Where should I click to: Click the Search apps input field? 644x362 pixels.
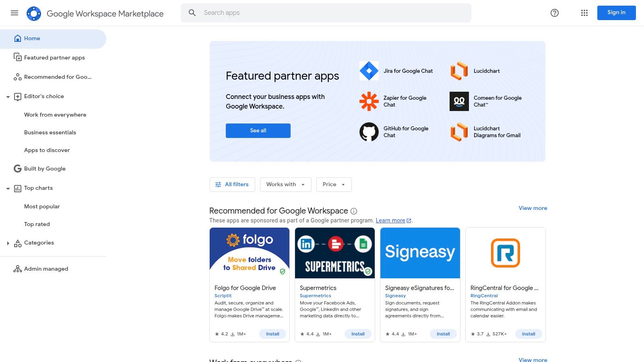point(334,13)
